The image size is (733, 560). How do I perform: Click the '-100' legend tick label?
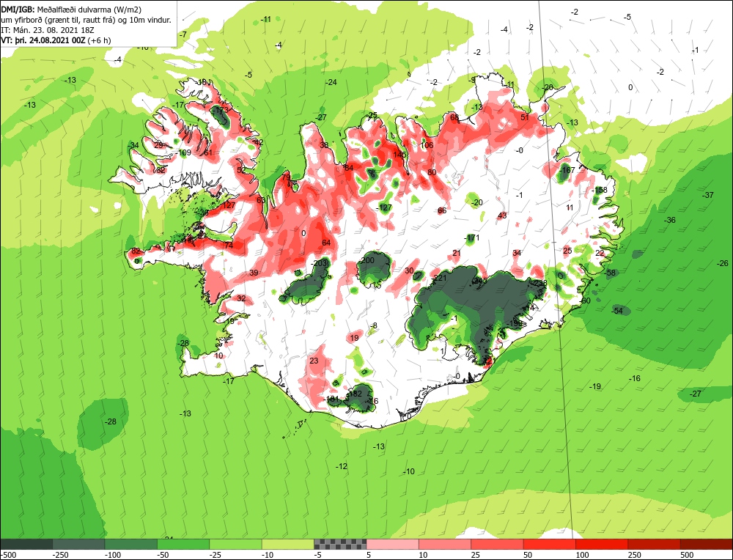[113, 555]
